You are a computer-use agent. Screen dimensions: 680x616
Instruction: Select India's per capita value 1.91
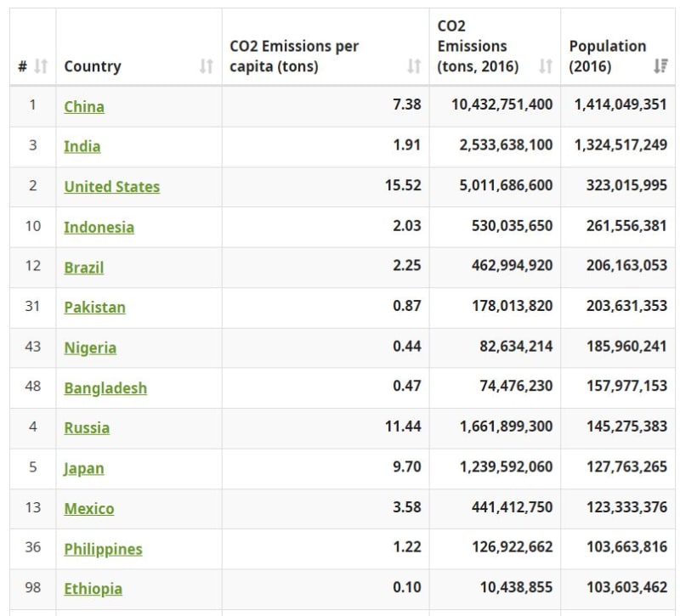407,144
